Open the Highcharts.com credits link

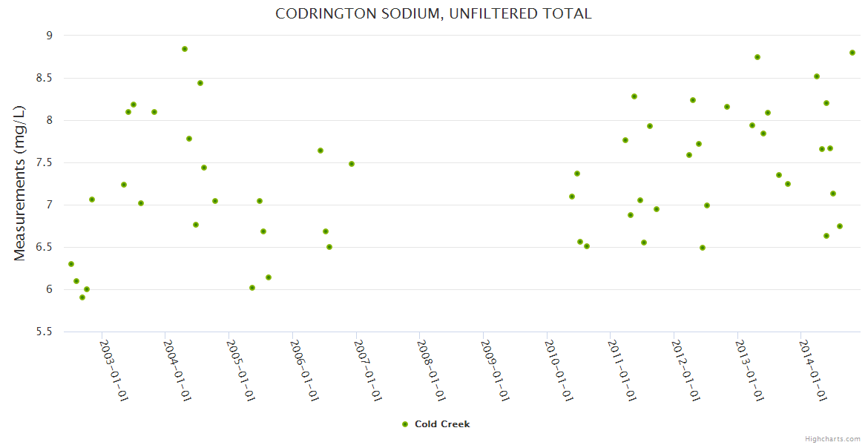coord(832,438)
